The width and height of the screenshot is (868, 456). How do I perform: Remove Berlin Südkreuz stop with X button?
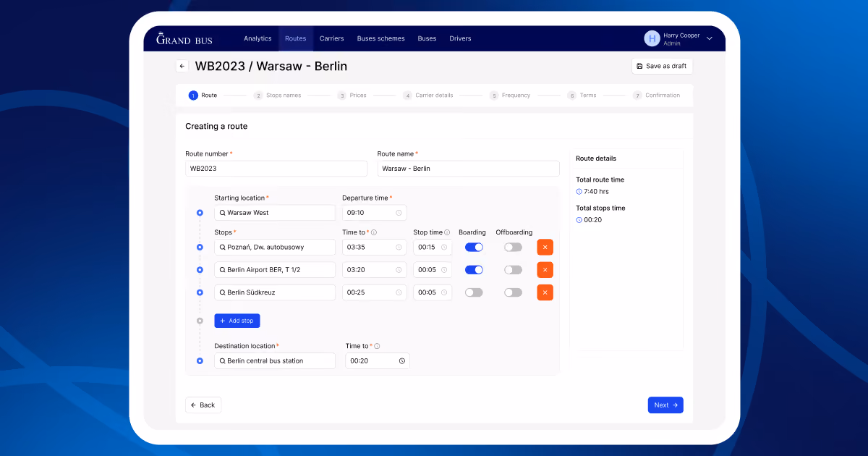[x=545, y=292]
